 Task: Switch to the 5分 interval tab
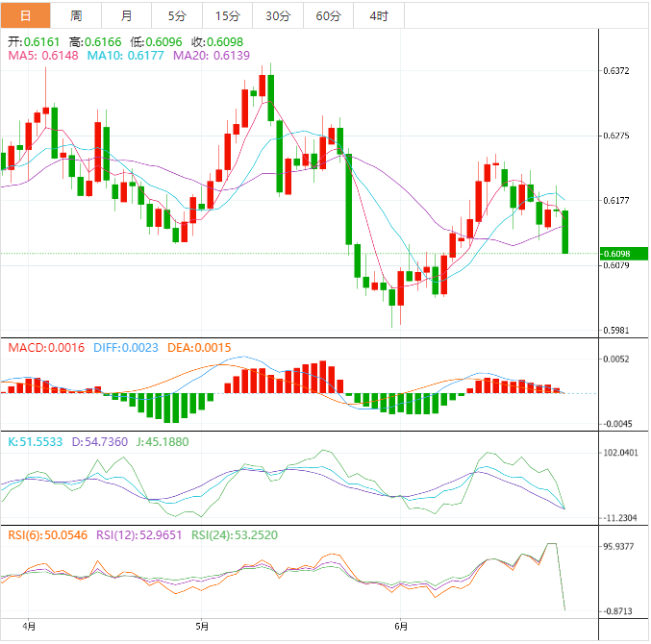177,15
